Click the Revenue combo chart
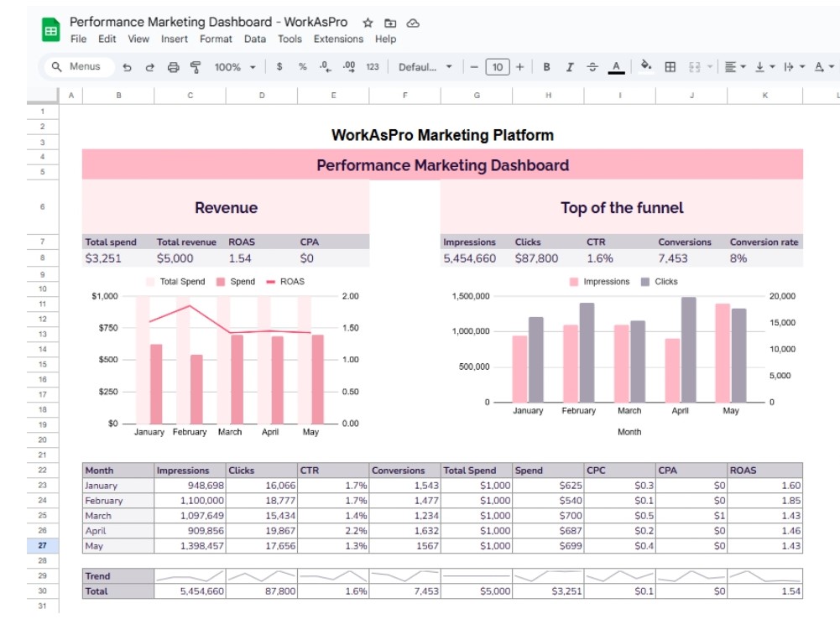Viewport: 840px width, 619px height. pyautogui.click(x=226, y=356)
